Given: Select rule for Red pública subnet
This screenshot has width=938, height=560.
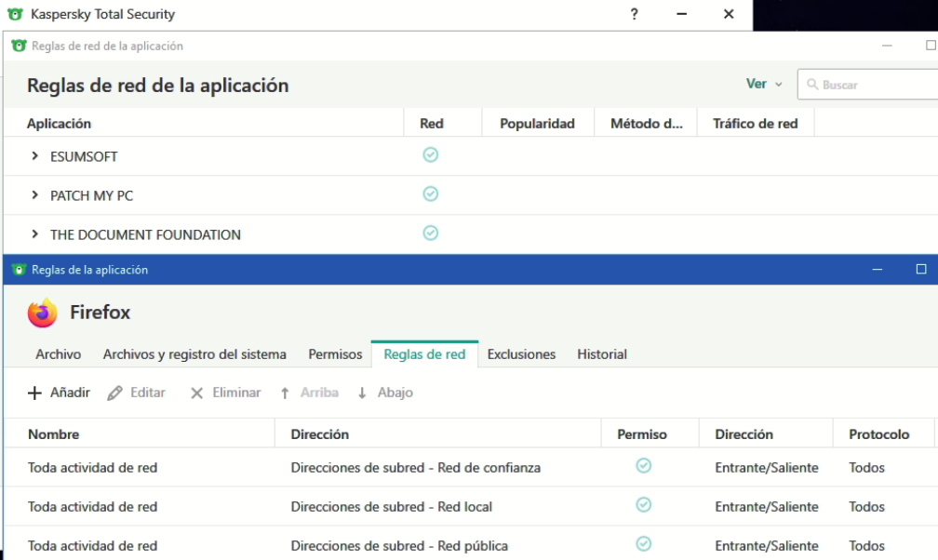Looking at the screenshot, I should coord(470,544).
